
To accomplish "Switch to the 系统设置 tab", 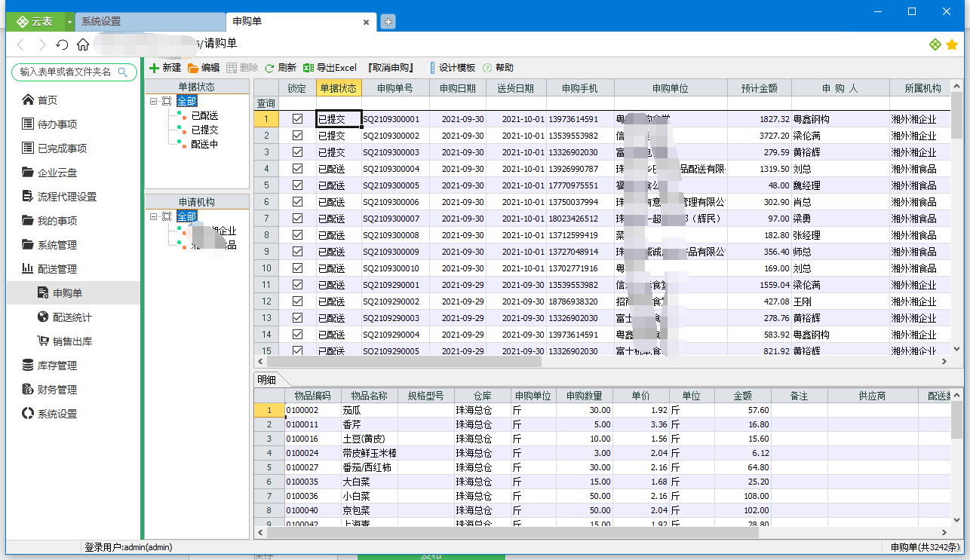I will 150,22.
